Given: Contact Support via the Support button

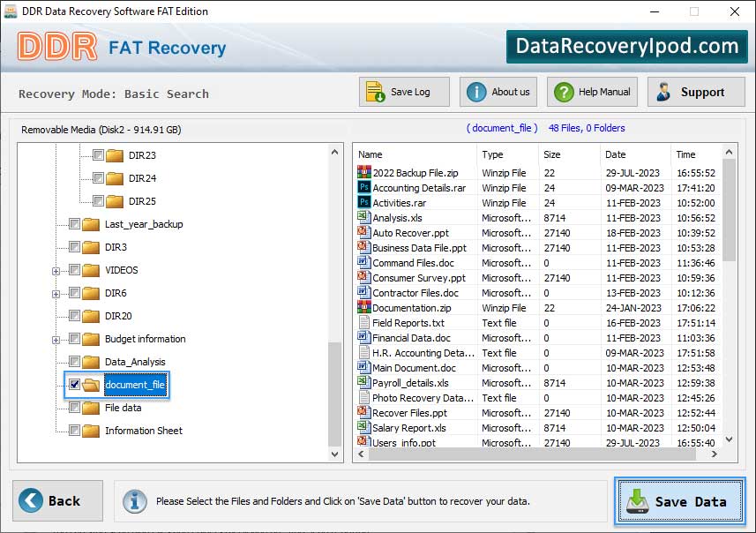Looking at the screenshot, I should point(696,92).
